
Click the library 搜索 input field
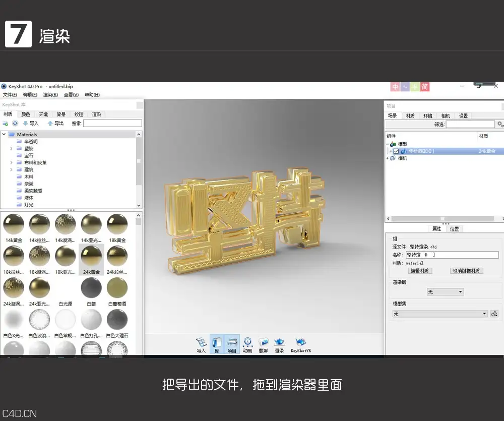pyautogui.click(x=112, y=124)
